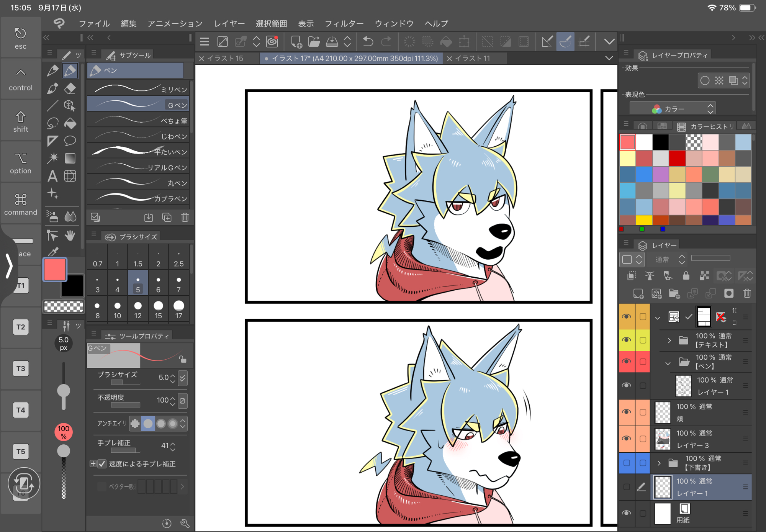Select the Fill bucket tool
Screen dimensions: 766x532
70,123
